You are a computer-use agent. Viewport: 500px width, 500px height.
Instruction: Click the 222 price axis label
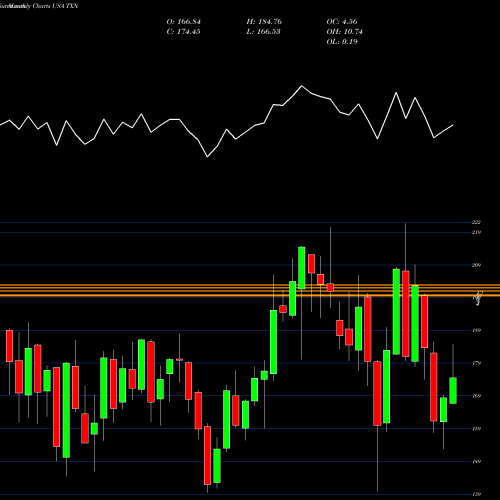477,222
